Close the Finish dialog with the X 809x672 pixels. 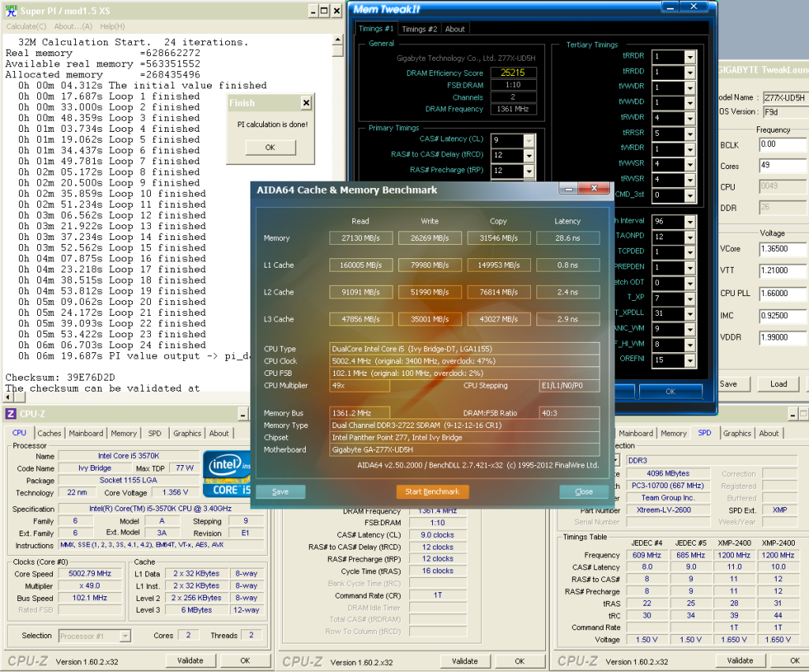click(306, 103)
